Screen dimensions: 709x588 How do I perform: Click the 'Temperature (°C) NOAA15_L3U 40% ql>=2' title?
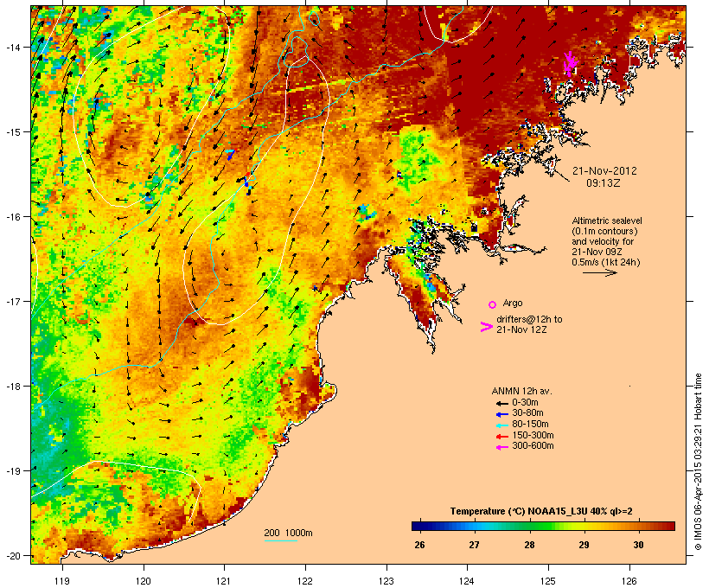pos(541,512)
